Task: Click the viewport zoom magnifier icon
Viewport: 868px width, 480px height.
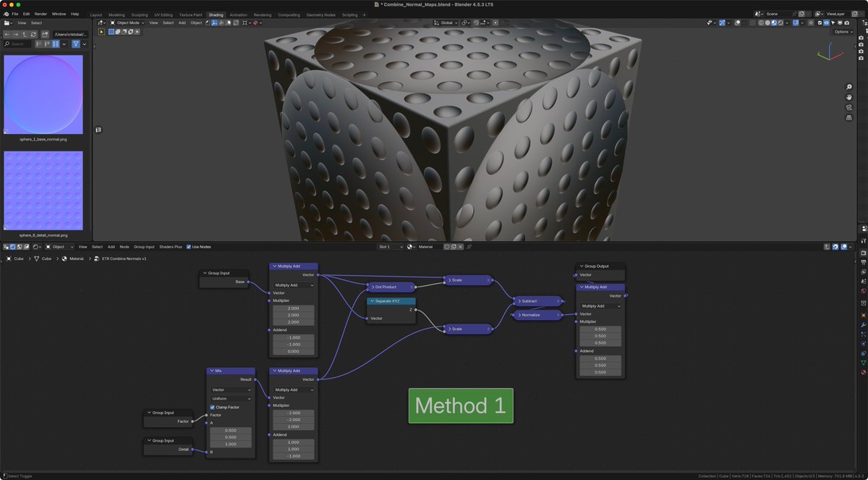Action: pyautogui.click(x=849, y=88)
